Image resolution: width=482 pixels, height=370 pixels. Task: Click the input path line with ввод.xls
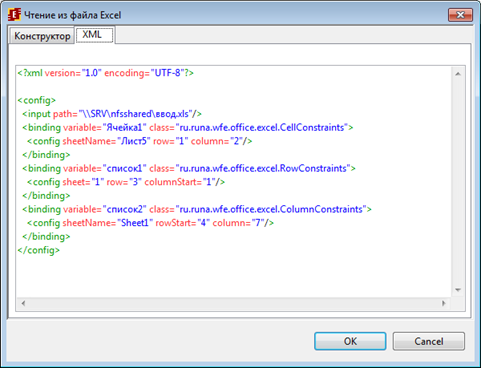pos(112,114)
